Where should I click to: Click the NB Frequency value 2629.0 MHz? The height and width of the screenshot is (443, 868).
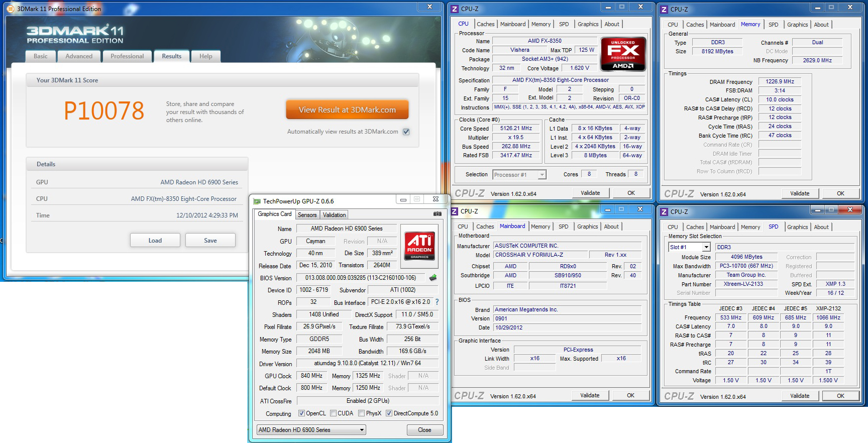(817, 60)
